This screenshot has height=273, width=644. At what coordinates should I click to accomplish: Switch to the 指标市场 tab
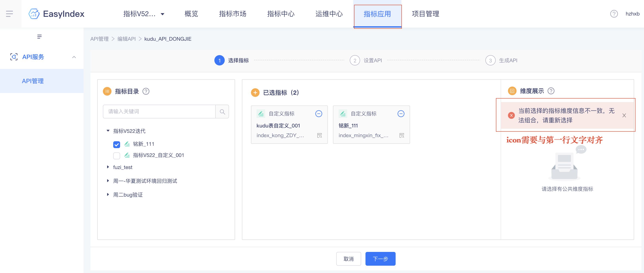pyautogui.click(x=232, y=14)
